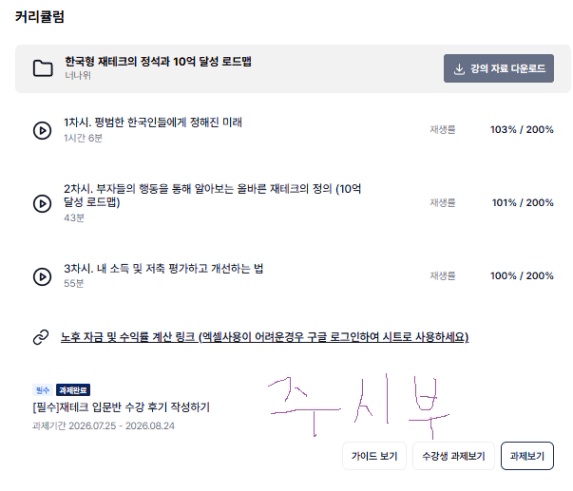Open lecture title 2차시. 부자들의 행동을 통해 알아보는
The width and height of the screenshot is (573, 491).
pyautogui.click(x=212, y=195)
